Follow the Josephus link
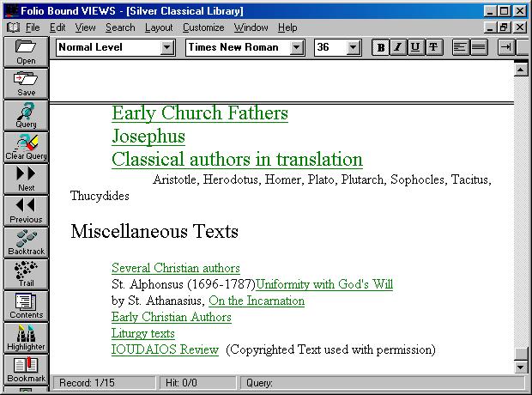The height and width of the screenshot is (395, 532). (x=148, y=137)
